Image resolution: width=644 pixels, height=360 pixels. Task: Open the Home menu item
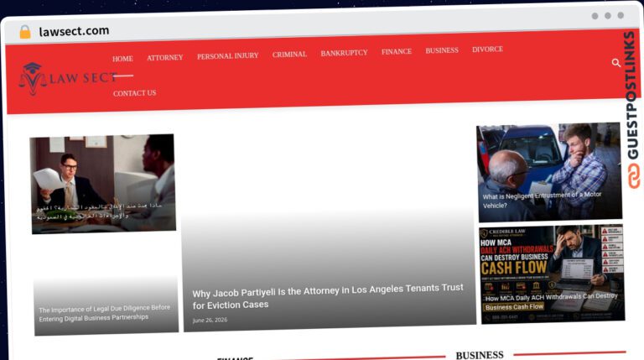pyautogui.click(x=122, y=59)
